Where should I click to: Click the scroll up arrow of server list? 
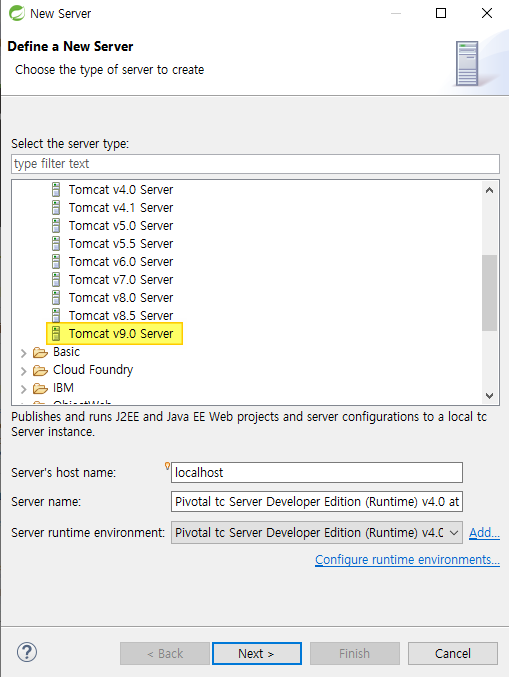[490, 190]
